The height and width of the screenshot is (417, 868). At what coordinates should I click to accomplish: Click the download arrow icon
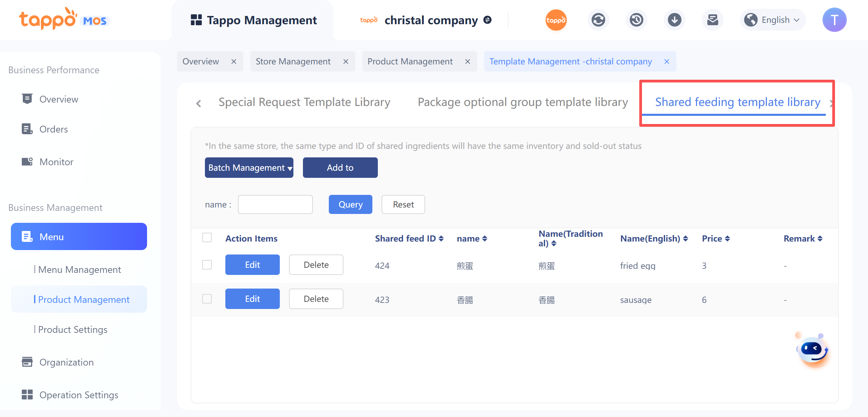point(674,20)
